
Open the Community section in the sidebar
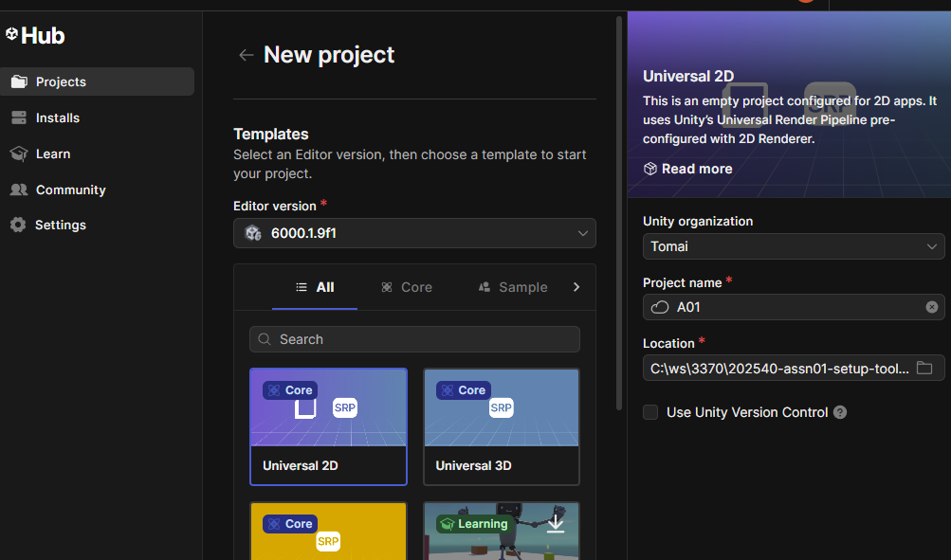pyautogui.click(x=97, y=190)
